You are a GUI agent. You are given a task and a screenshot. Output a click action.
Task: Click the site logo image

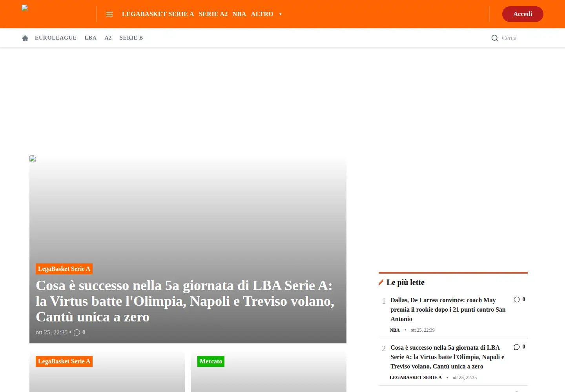[25, 8]
